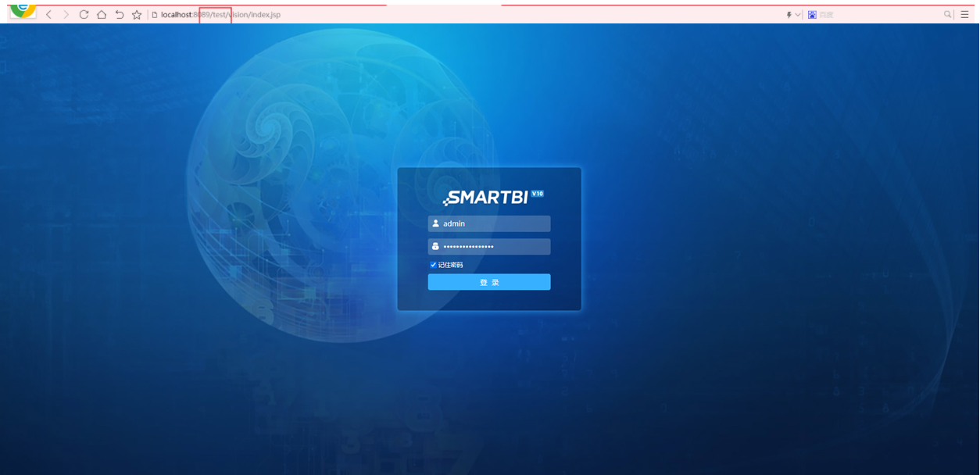Click the browser forward arrow
The width and height of the screenshot is (980, 475).
click(x=66, y=15)
